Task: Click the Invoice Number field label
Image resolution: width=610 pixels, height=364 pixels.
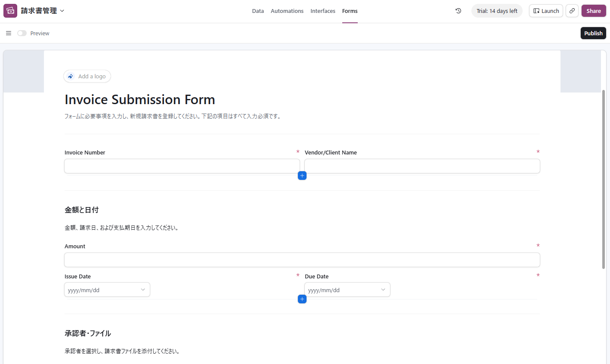Action: click(x=85, y=152)
